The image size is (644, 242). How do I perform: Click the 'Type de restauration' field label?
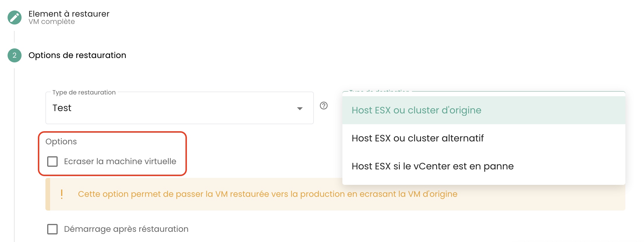pyautogui.click(x=84, y=92)
